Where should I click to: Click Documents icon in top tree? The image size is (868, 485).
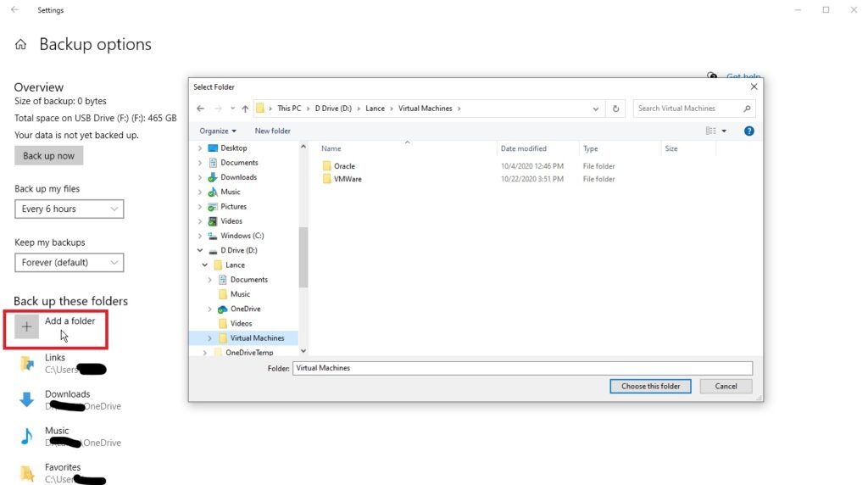point(213,163)
